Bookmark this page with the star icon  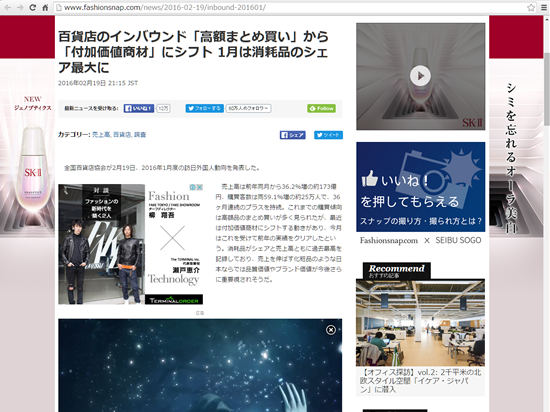(531, 7)
